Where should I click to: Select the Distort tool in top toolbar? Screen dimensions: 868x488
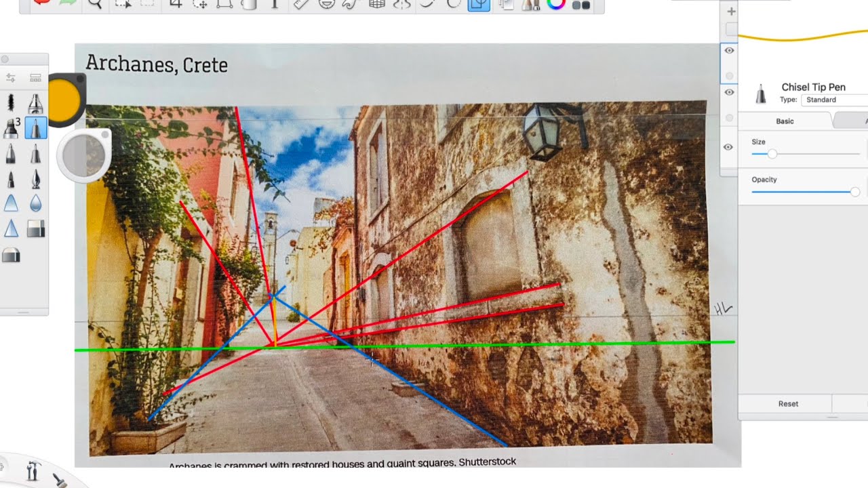224,3
